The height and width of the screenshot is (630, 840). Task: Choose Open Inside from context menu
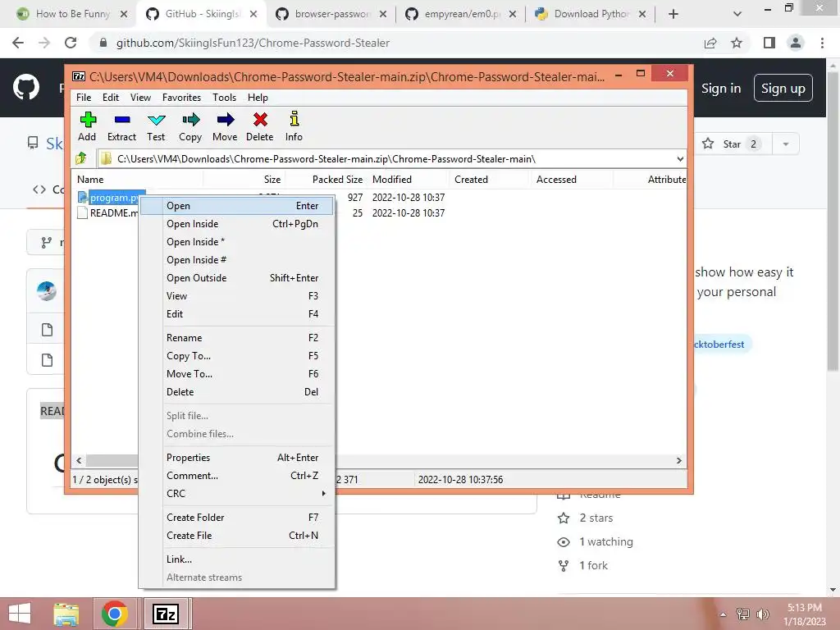click(x=237, y=224)
